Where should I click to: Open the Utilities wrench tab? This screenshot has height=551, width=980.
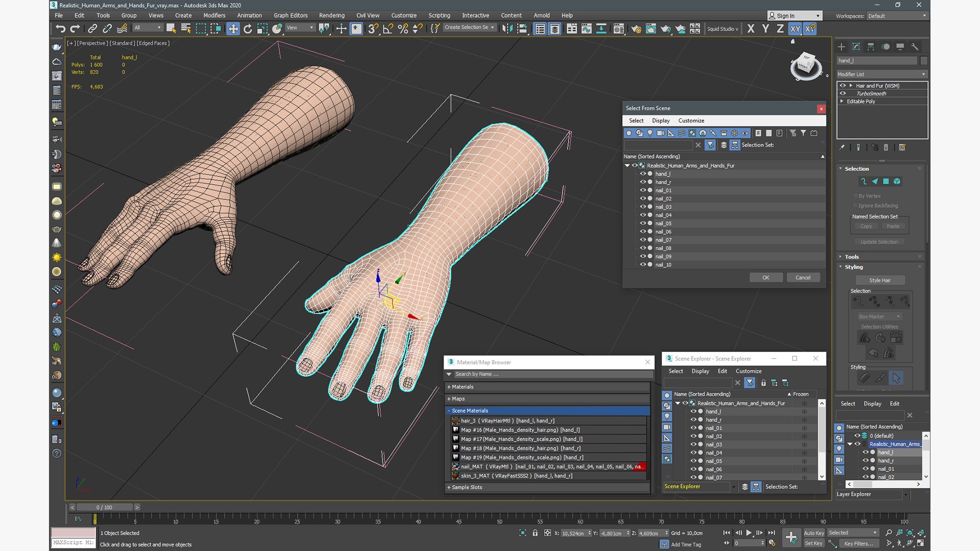(x=915, y=46)
